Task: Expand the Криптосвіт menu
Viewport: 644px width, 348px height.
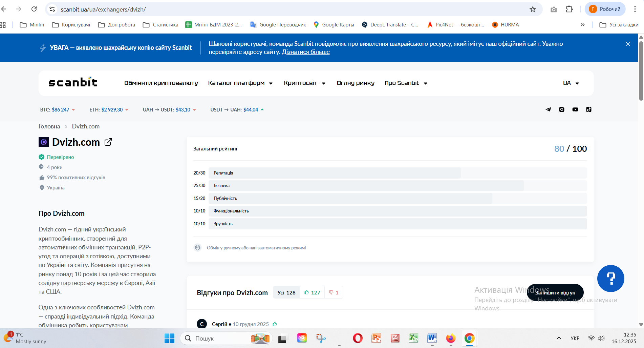Action: click(305, 83)
